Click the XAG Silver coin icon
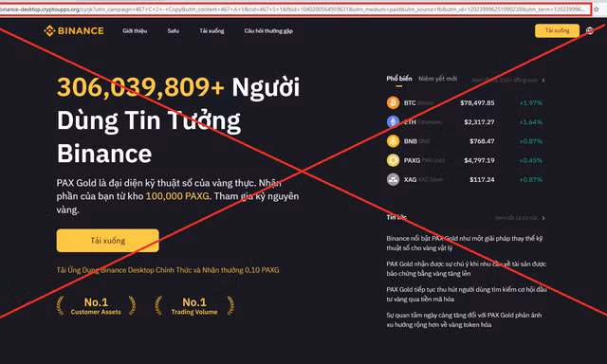607x364 pixels. 393,179
